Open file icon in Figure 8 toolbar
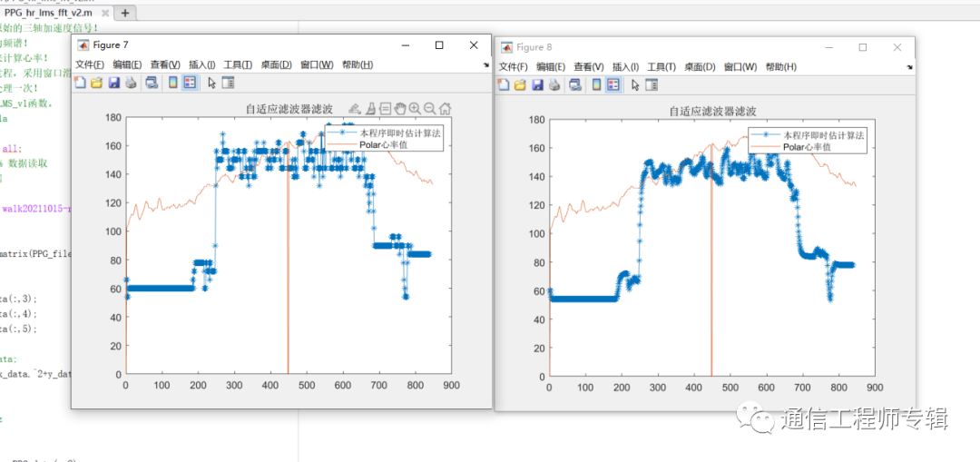 click(x=521, y=85)
